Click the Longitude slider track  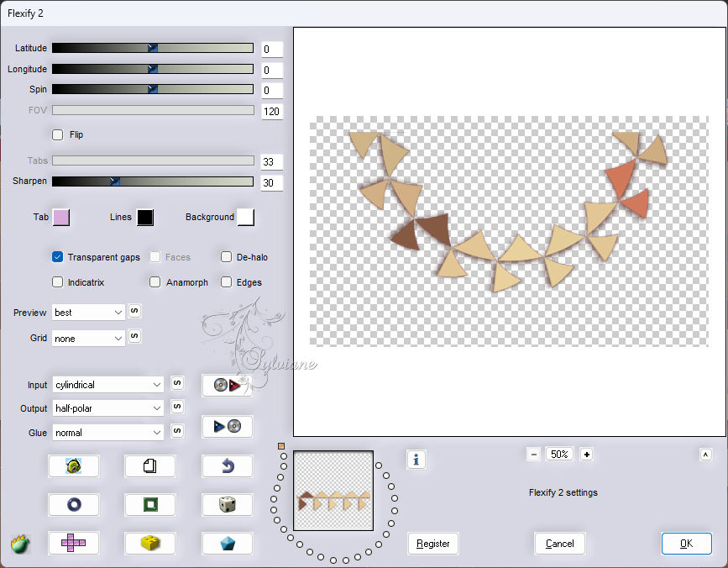(153, 69)
